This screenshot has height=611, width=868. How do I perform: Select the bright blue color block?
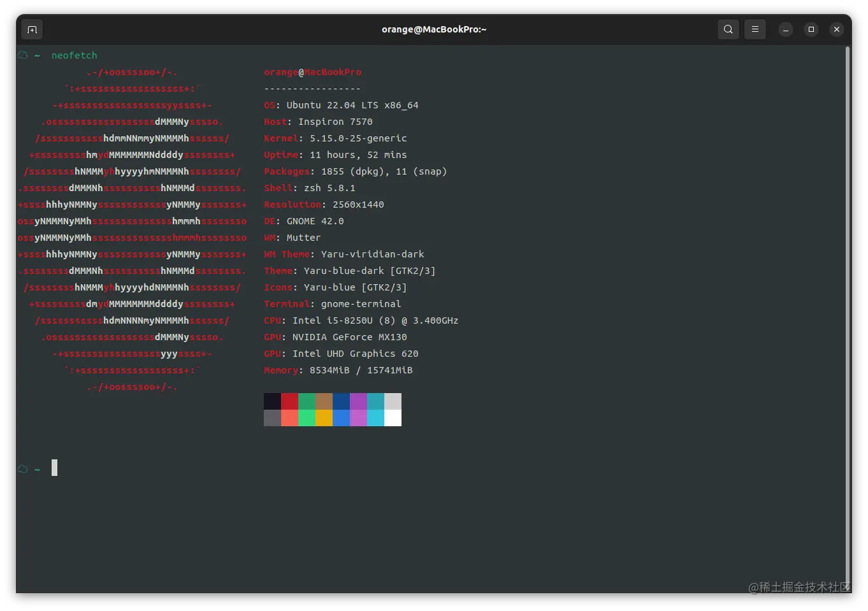click(342, 418)
